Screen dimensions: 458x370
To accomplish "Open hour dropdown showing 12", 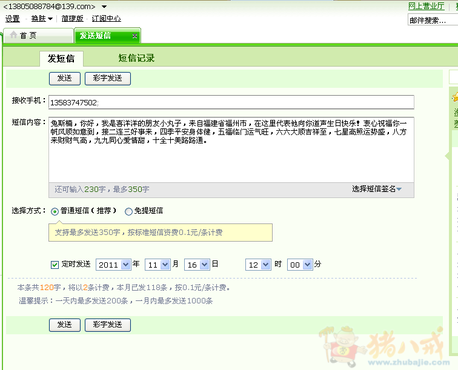I will [x=258, y=265].
